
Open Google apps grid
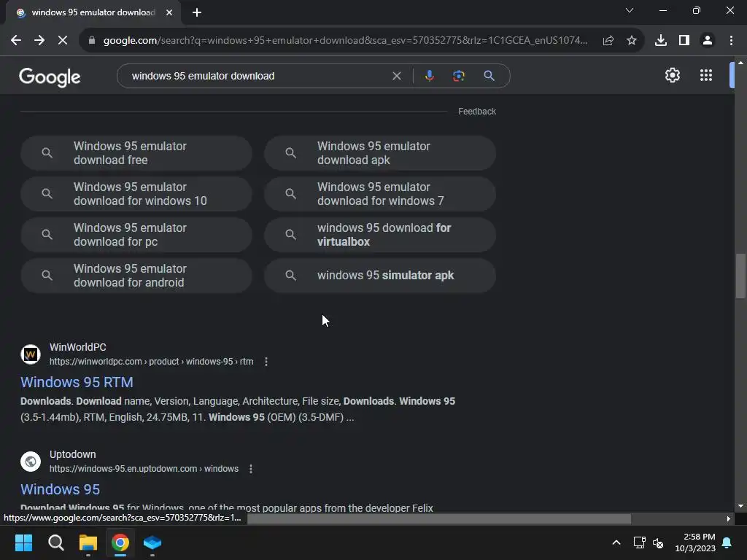click(x=706, y=75)
